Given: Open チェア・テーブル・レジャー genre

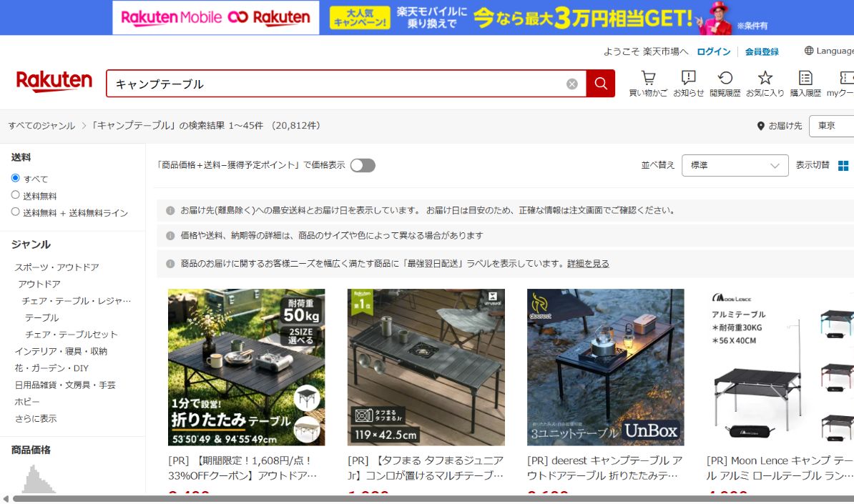Looking at the screenshot, I should 77,301.
